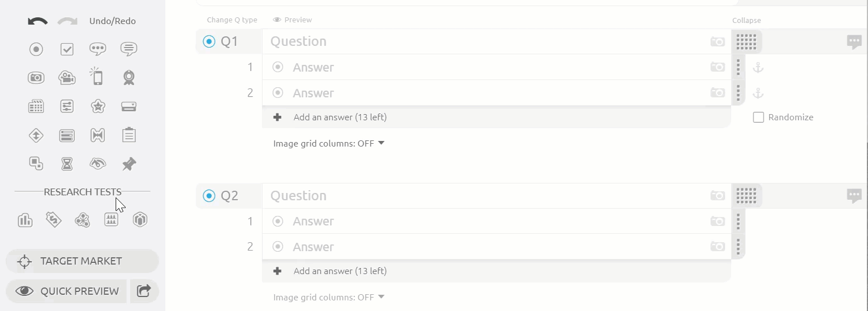This screenshot has height=311, width=868.
Task: Click the Q1 radio type indicator
Action: (209, 41)
